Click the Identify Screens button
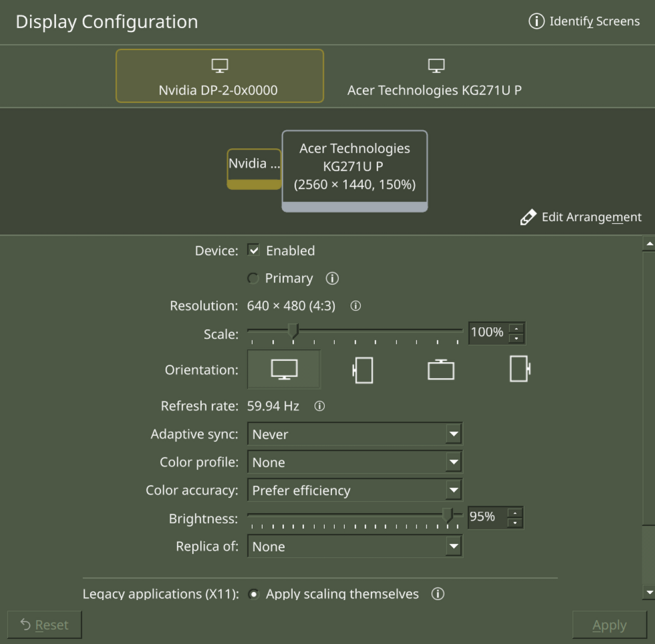 point(584,21)
